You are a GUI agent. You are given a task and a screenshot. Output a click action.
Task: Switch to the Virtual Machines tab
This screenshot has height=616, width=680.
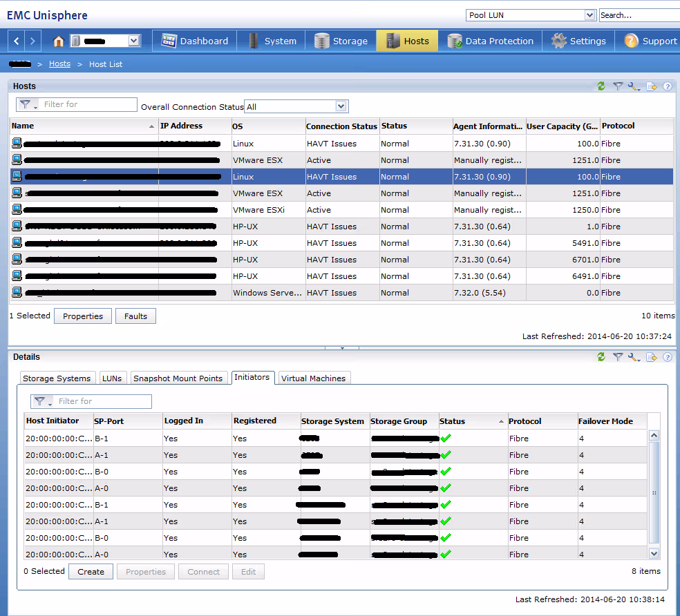pos(313,378)
